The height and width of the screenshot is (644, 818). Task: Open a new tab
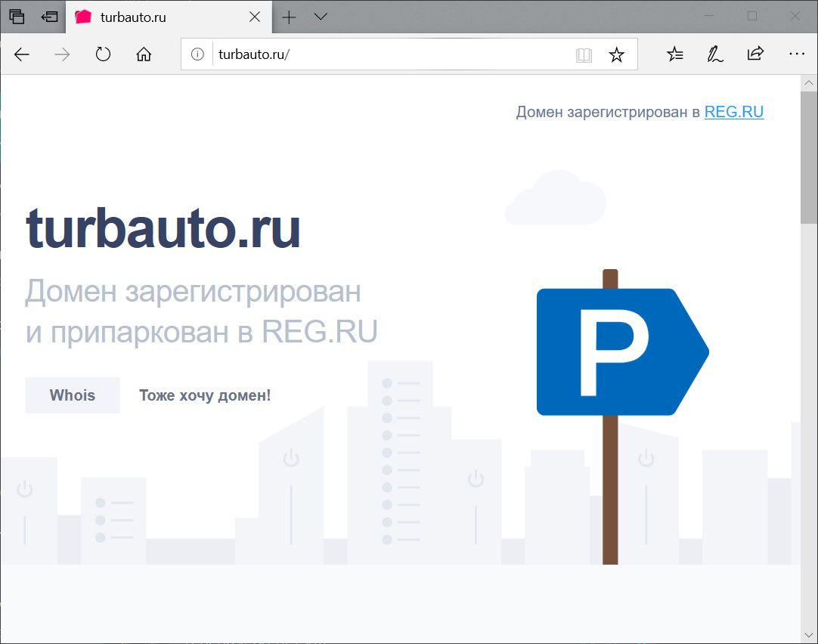pos(289,17)
